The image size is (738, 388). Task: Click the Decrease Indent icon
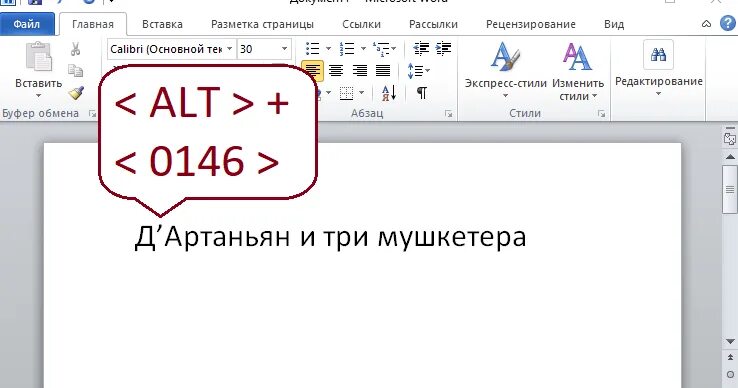[421, 48]
